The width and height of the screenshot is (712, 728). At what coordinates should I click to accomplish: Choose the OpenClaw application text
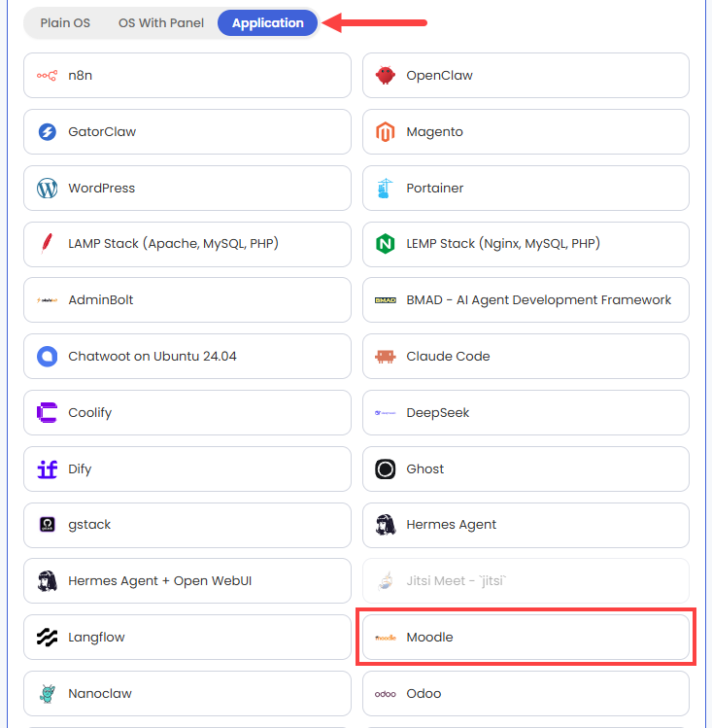(x=439, y=75)
